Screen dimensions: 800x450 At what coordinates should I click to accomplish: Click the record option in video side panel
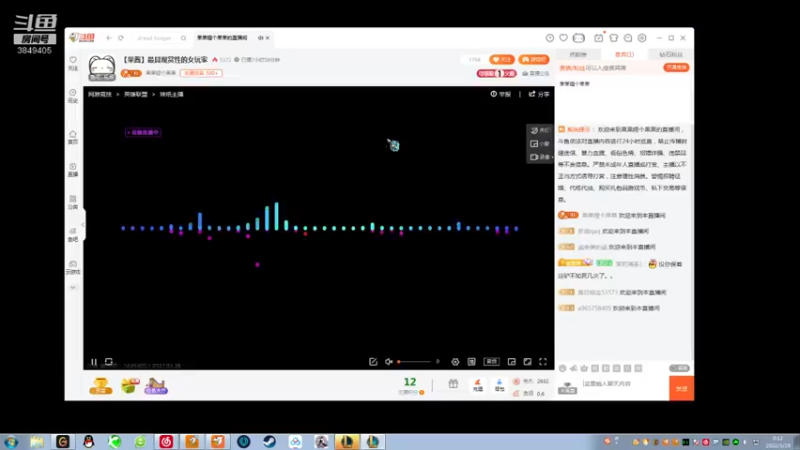(540, 157)
